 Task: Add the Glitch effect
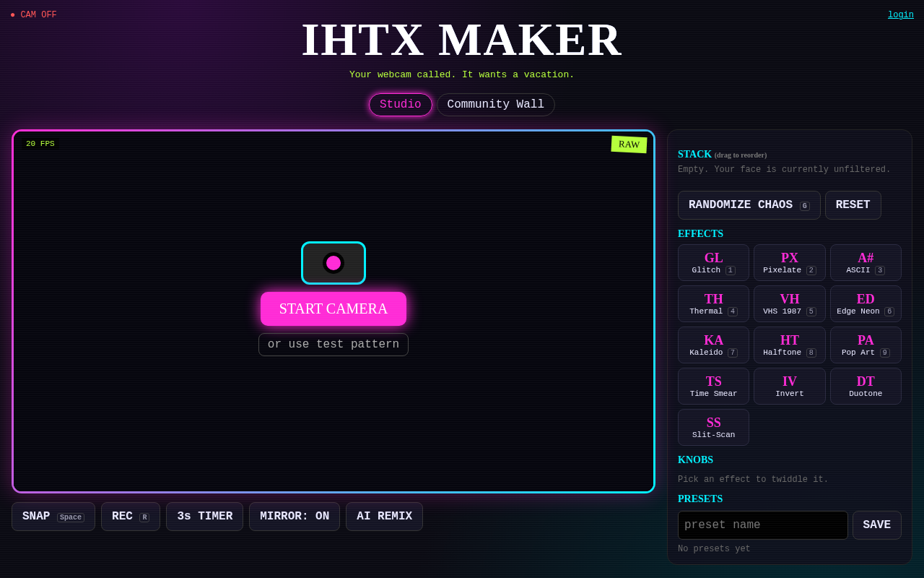tap(713, 262)
